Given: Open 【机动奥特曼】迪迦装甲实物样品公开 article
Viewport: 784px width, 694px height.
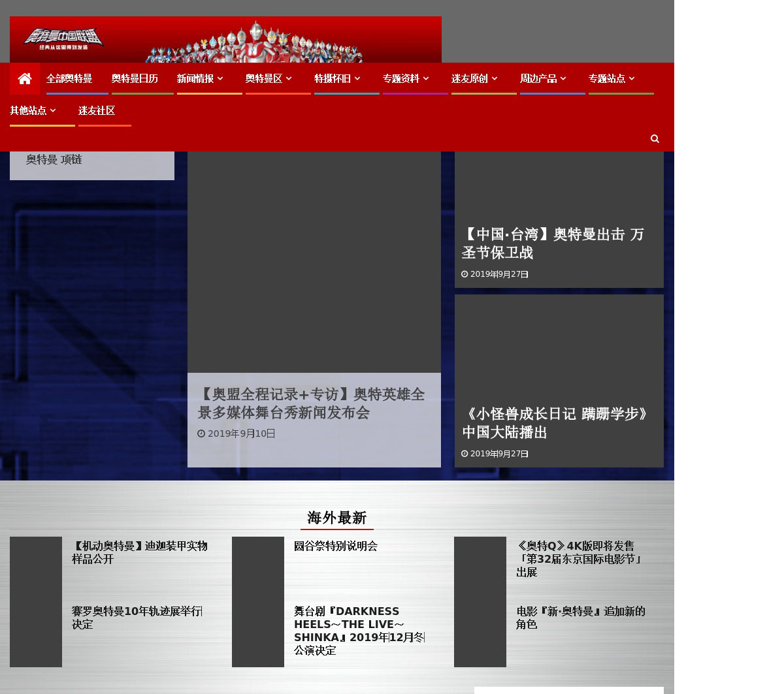Looking at the screenshot, I should click(139, 552).
